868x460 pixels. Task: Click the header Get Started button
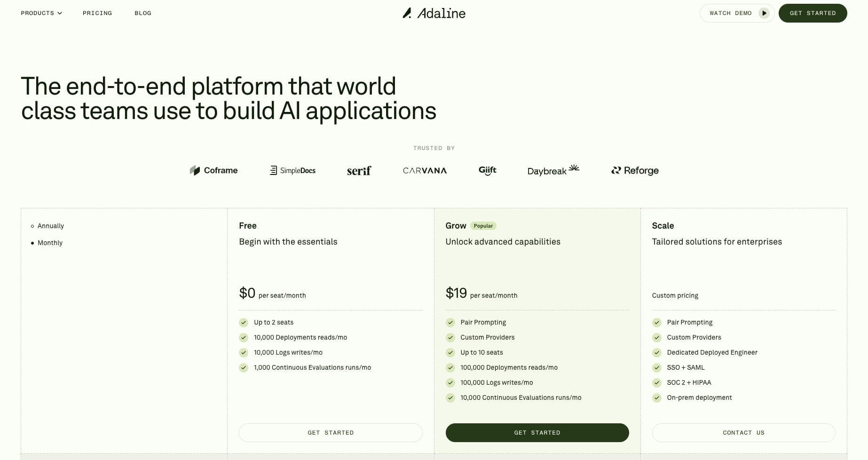pyautogui.click(x=813, y=13)
